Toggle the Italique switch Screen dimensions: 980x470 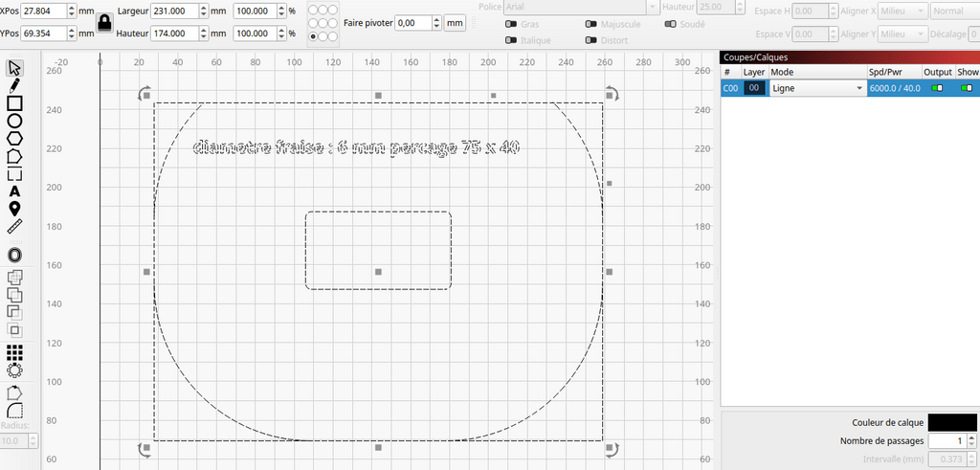pyautogui.click(x=511, y=40)
